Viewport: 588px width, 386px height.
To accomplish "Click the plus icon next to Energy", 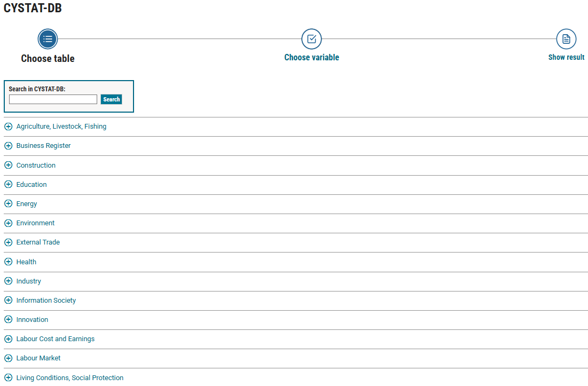I will point(8,204).
